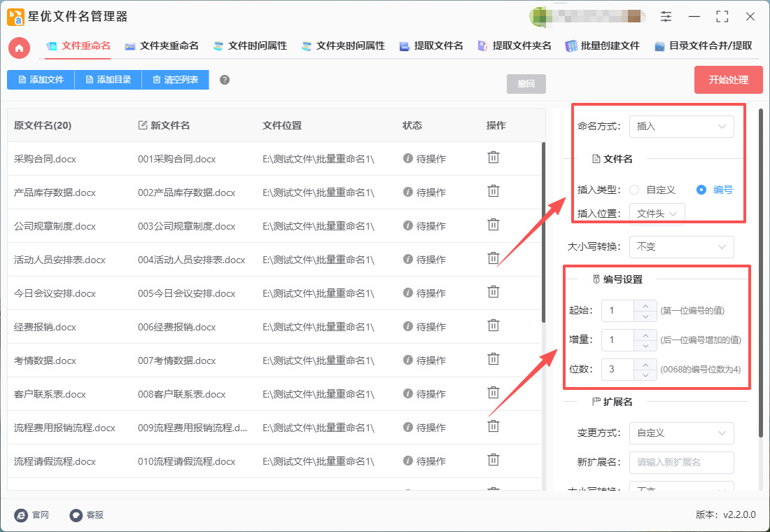Open the 插入位置 dropdown

(x=657, y=213)
